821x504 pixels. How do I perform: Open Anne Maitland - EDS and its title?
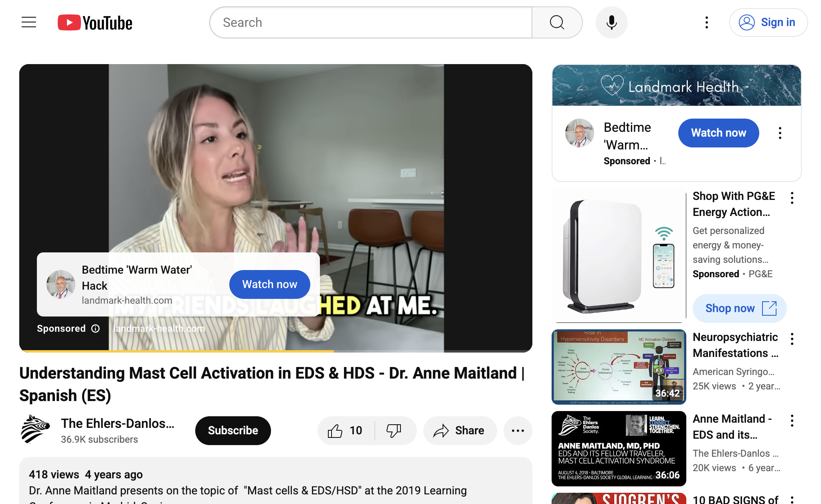point(732,427)
